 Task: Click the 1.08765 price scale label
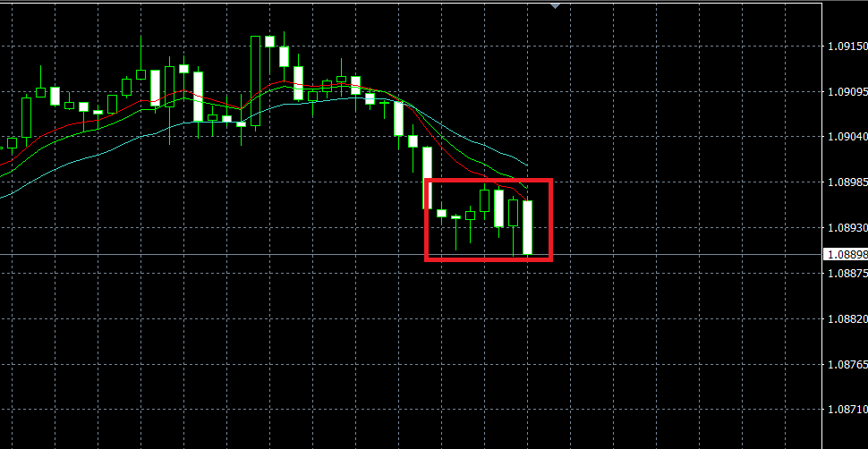click(847, 364)
